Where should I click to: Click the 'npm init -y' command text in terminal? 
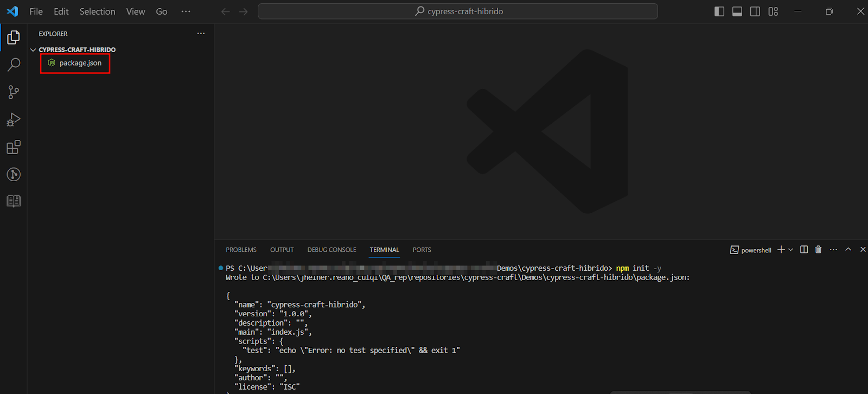tap(639, 268)
